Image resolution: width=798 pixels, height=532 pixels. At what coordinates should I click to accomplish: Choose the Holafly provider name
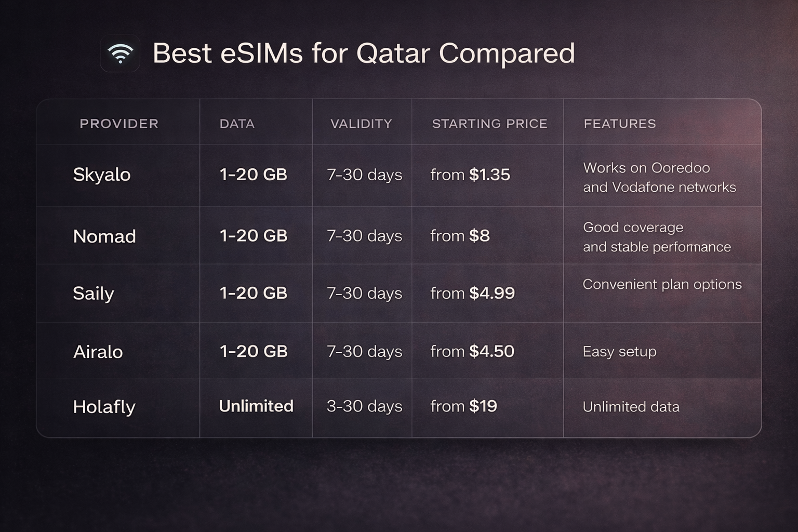click(104, 407)
